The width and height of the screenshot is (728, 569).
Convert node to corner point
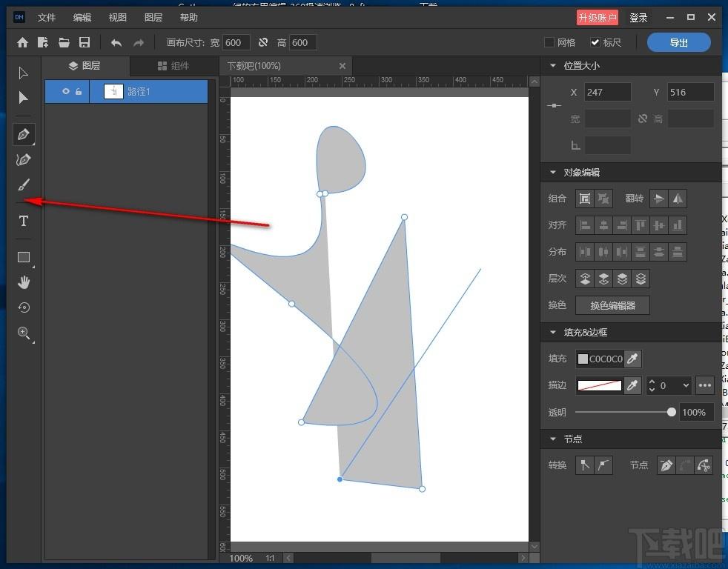585,465
